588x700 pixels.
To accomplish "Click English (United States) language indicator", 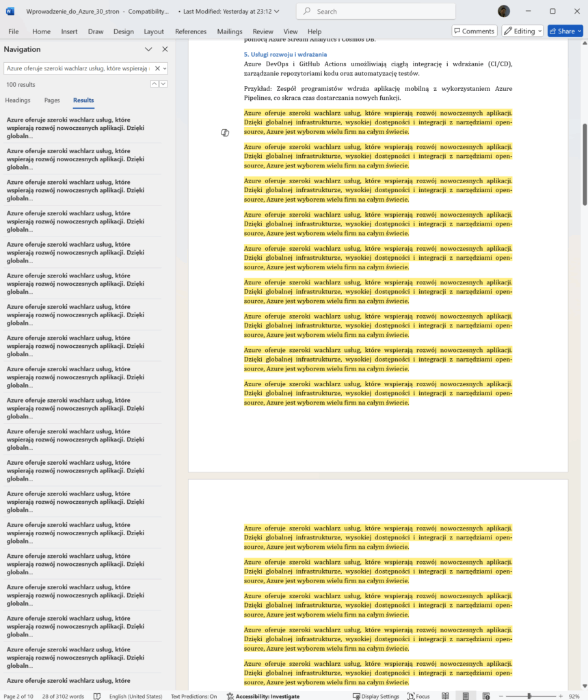I will tap(136, 696).
